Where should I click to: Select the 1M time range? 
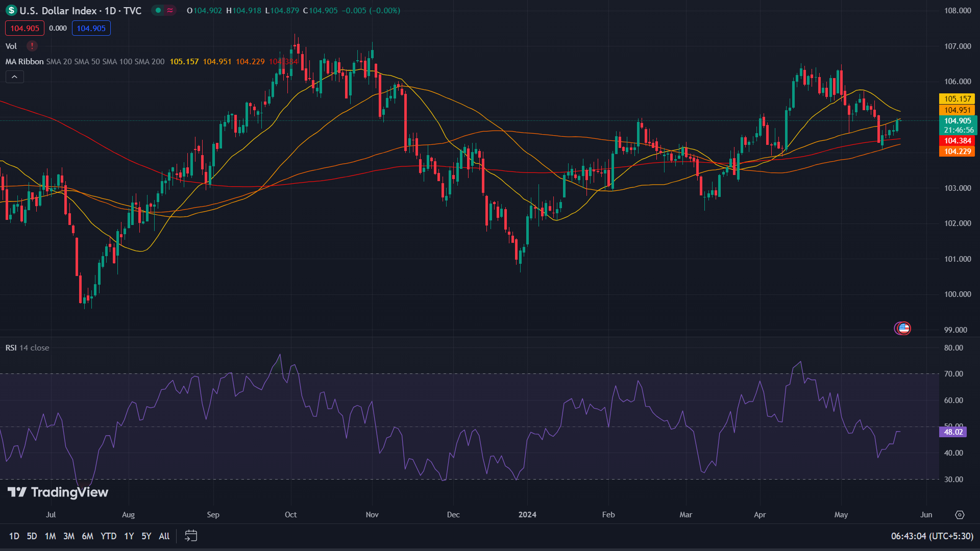[50, 536]
